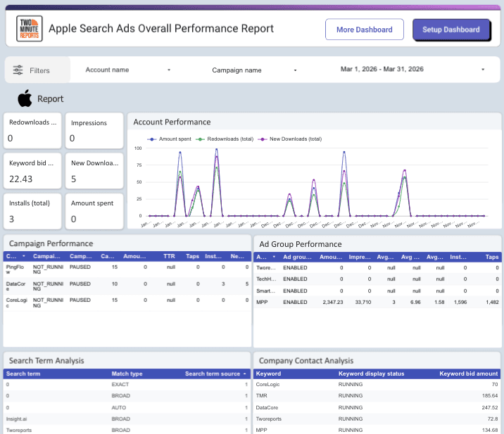Toggle Amount spent legend series

(169, 139)
